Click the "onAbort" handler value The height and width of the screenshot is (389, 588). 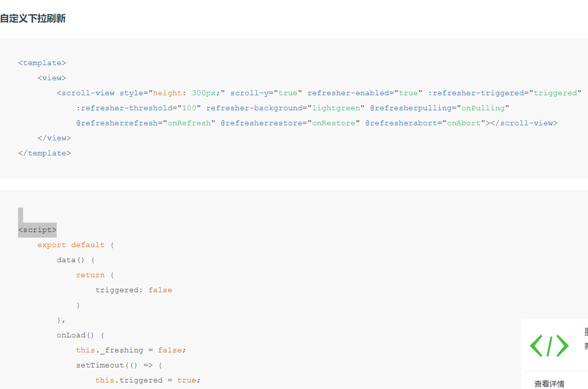464,123
